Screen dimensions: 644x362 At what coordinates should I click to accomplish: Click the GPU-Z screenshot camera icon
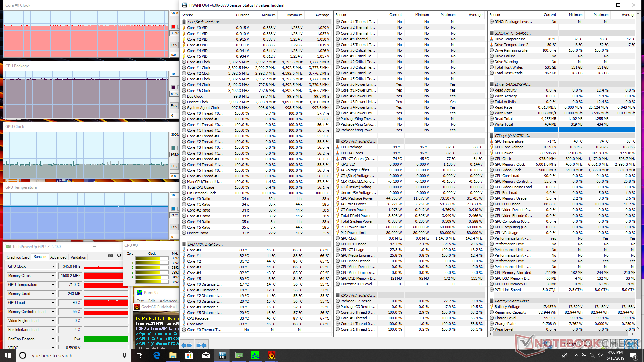[110, 255]
